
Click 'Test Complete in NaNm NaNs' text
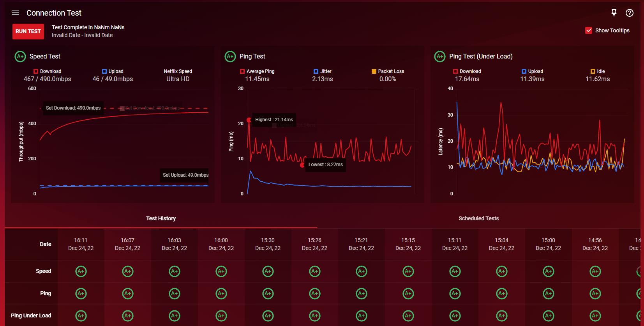(88, 27)
